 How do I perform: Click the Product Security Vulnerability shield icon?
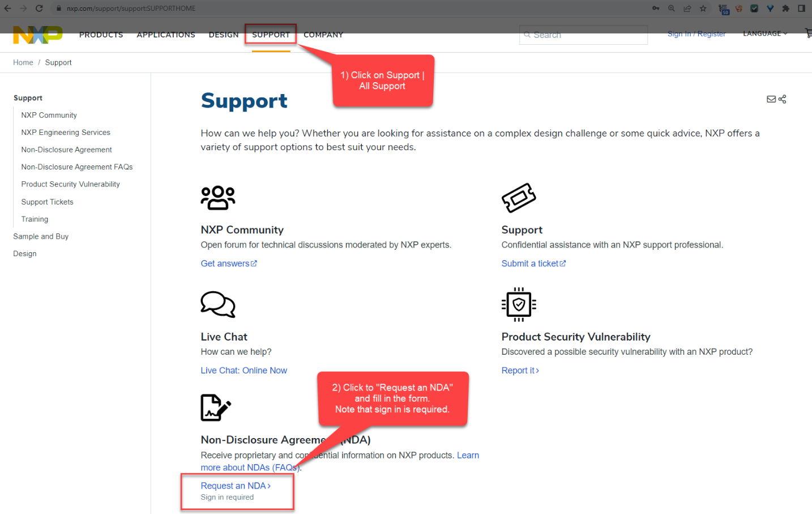(519, 304)
